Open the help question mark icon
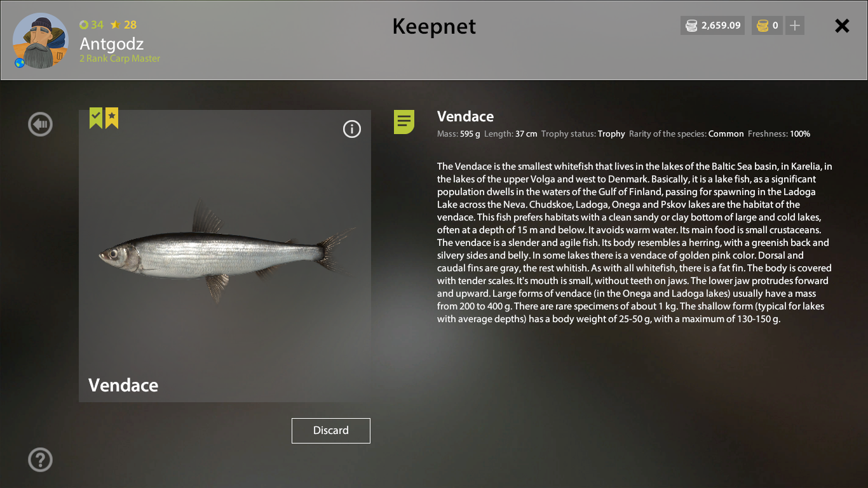 40,459
